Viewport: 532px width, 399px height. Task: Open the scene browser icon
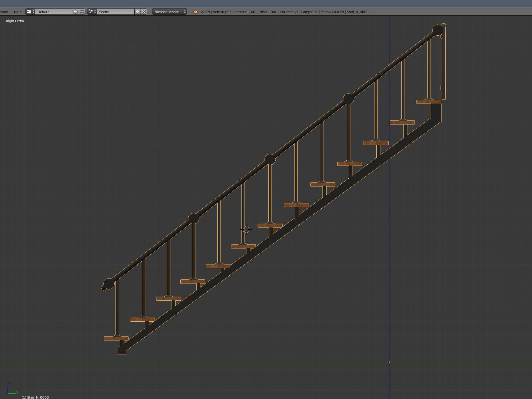[92, 12]
